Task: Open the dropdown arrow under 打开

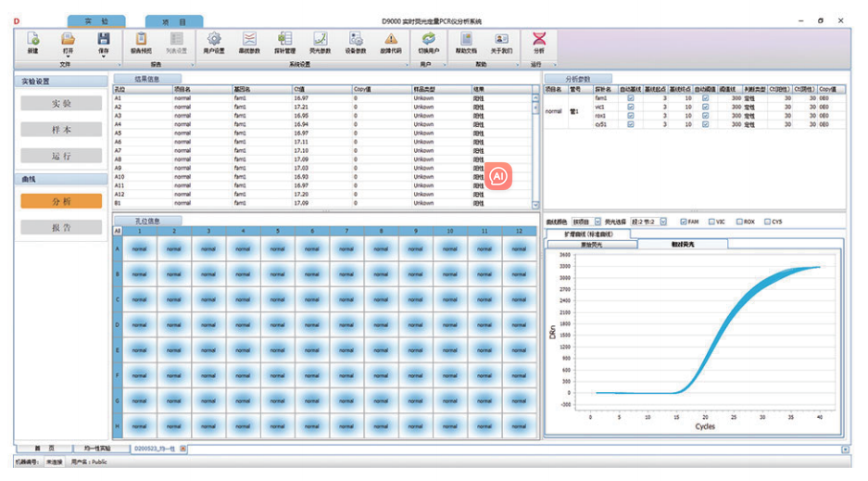Action: [x=68, y=55]
